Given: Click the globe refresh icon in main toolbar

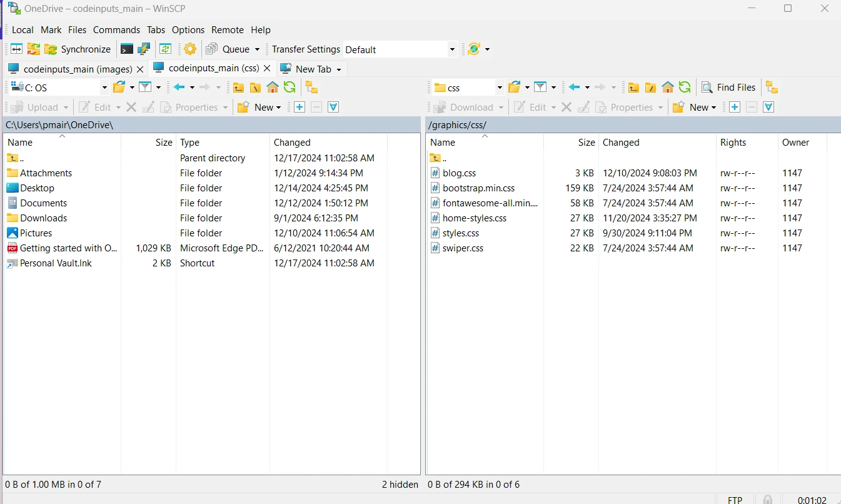Looking at the screenshot, I should tap(473, 49).
